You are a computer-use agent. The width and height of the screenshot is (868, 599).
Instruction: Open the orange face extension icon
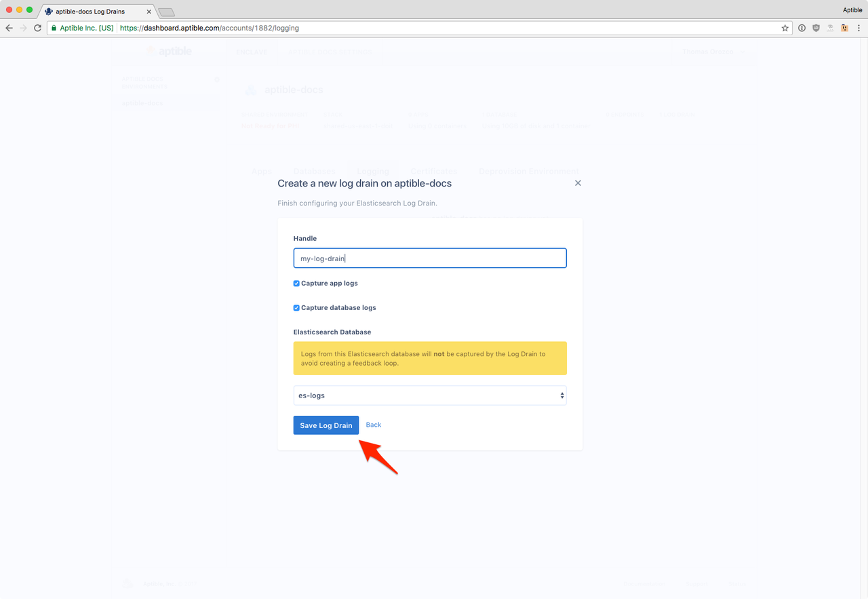tap(844, 28)
